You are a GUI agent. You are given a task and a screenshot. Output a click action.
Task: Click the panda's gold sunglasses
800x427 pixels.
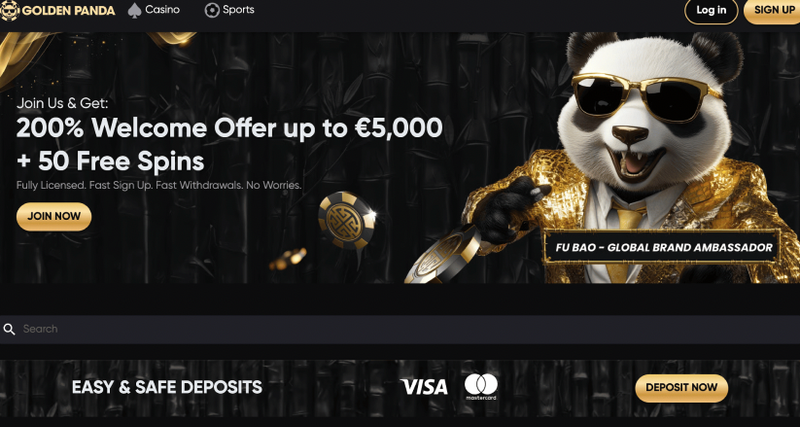coord(645,98)
